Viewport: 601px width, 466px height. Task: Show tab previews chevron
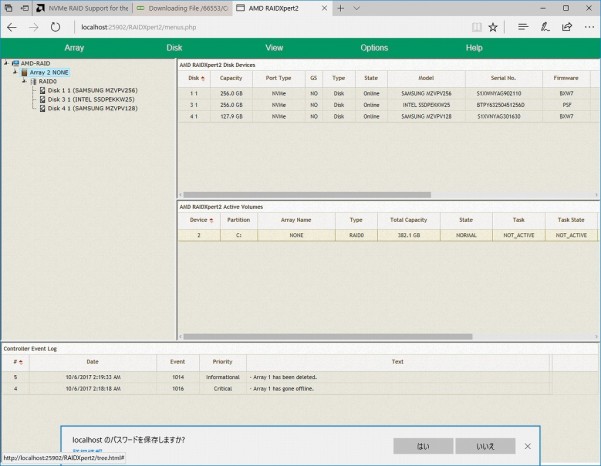pyautogui.click(x=356, y=8)
